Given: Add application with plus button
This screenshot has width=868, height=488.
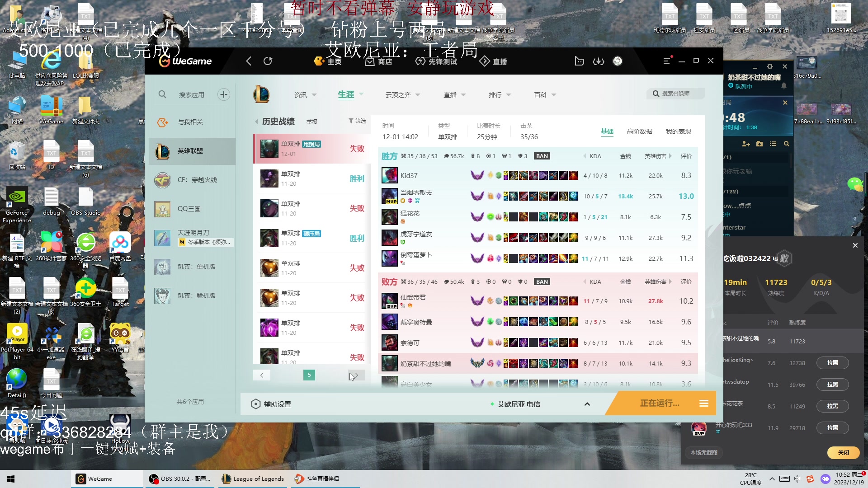Looking at the screenshot, I should coord(223,94).
